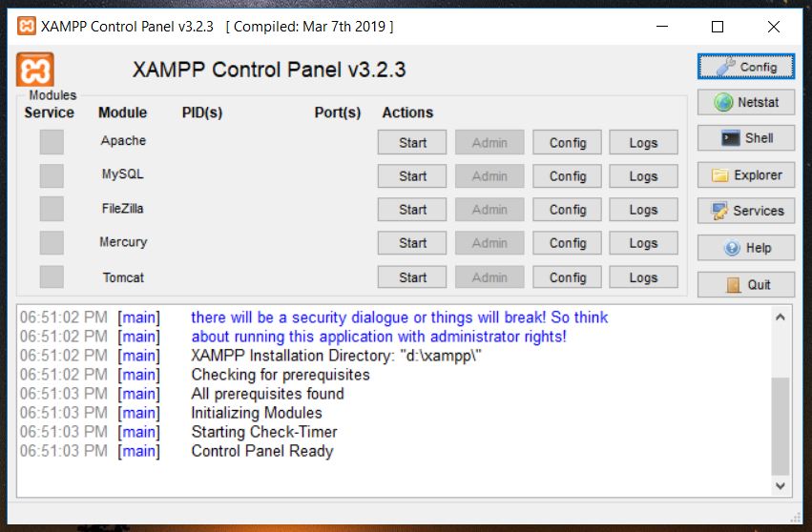The width and height of the screenshot is (812, 532).
Task: Click the Mercury Admin button
Action: 489,243
